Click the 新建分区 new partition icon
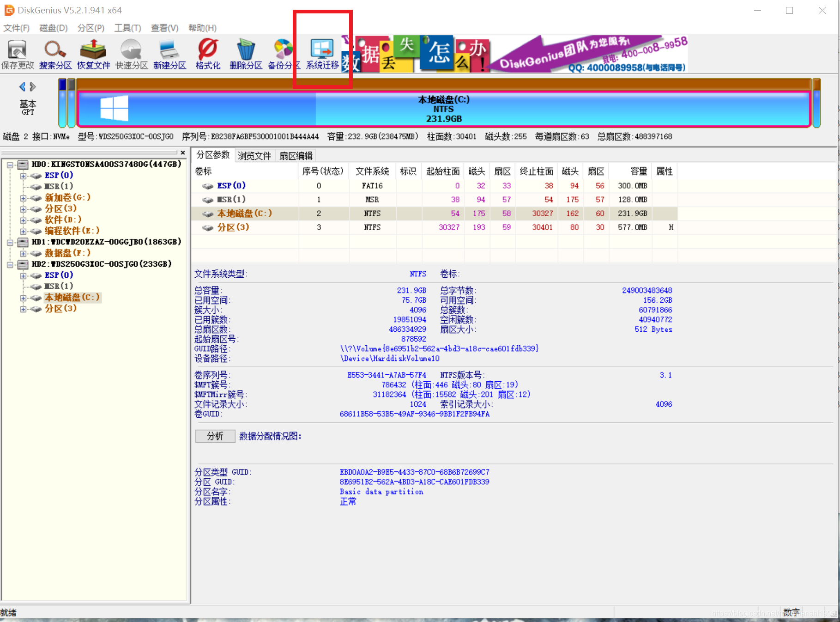This screenshot has height=622, width=840. click(169, 55)
